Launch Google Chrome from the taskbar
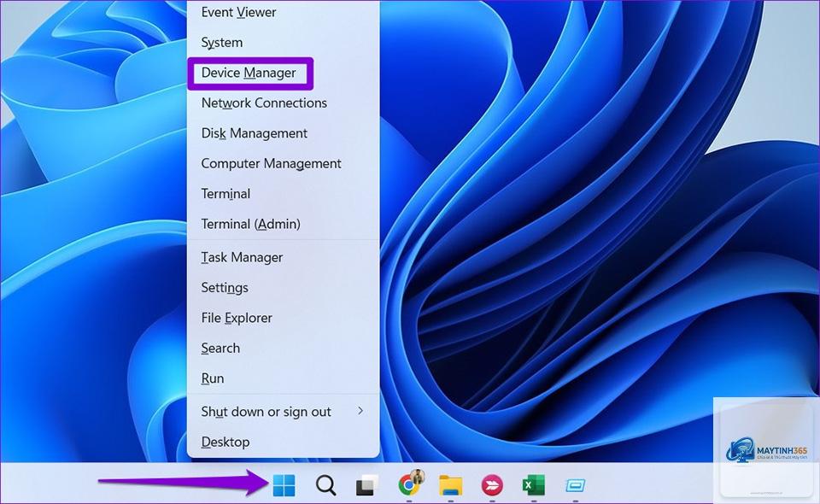This screenshot has height=504, width=820. click(x=409, y=484)
